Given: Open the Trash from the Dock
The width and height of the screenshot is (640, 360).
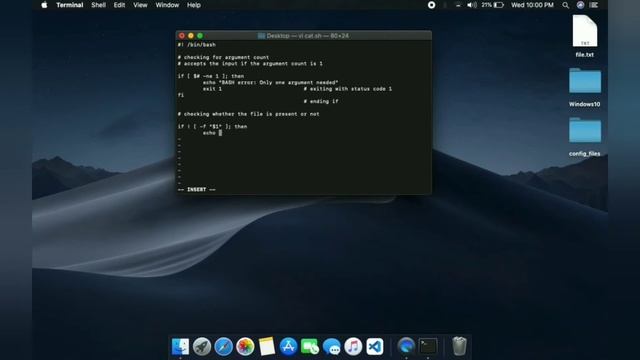Looking at the screenshot, I should point(459,347).
